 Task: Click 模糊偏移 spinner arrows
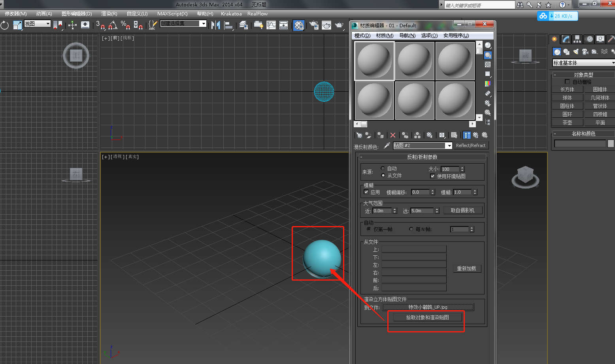433,192
